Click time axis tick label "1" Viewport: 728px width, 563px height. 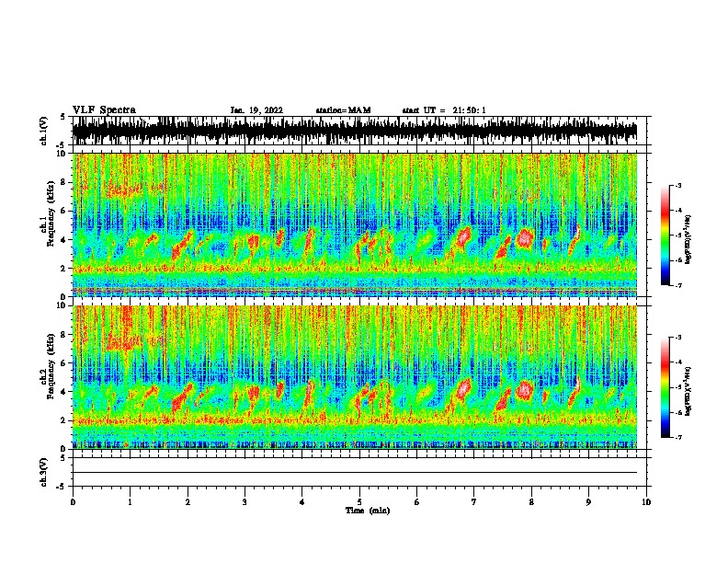(x=130, y=502)
